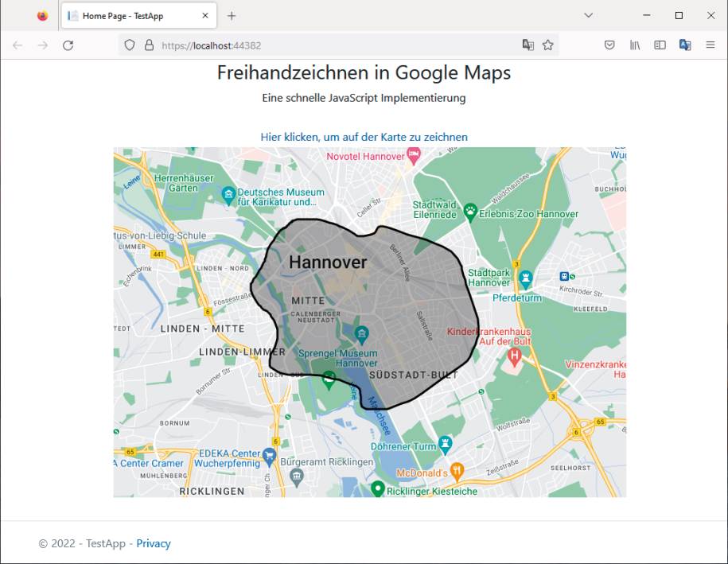Click the Firefox logo icon
The height and width of the screenshot is (564, 728).
point(43,16)
